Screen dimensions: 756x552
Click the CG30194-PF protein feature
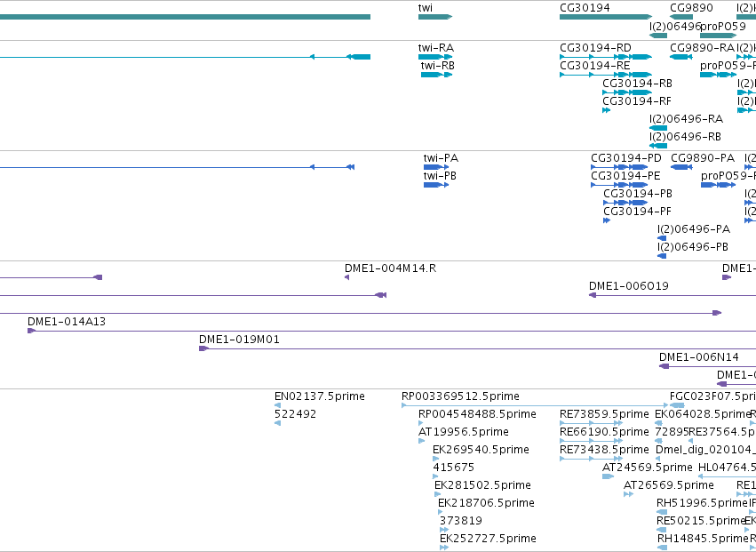point(607,221)
